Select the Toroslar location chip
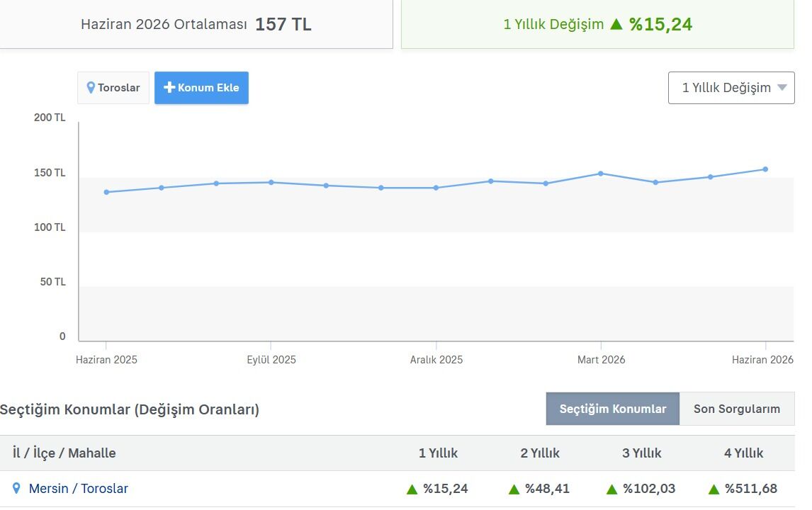 pyautogui.click(x=113, y=88)
